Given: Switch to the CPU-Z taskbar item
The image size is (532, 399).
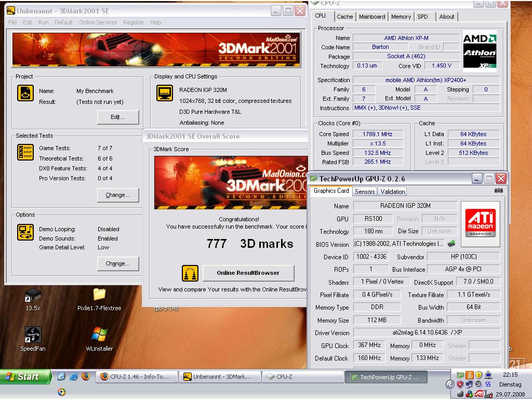Looking at the screenshot, I should tap(303, 377).
